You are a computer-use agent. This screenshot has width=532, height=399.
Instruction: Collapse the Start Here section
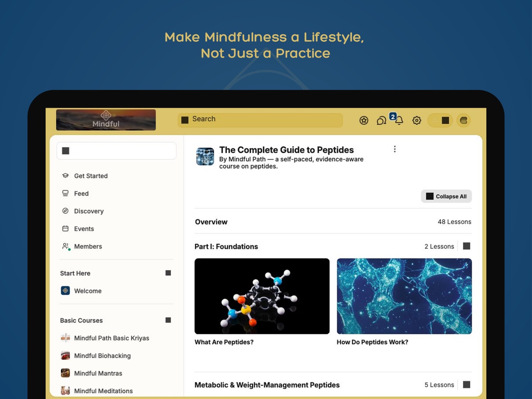pos(168,273)
